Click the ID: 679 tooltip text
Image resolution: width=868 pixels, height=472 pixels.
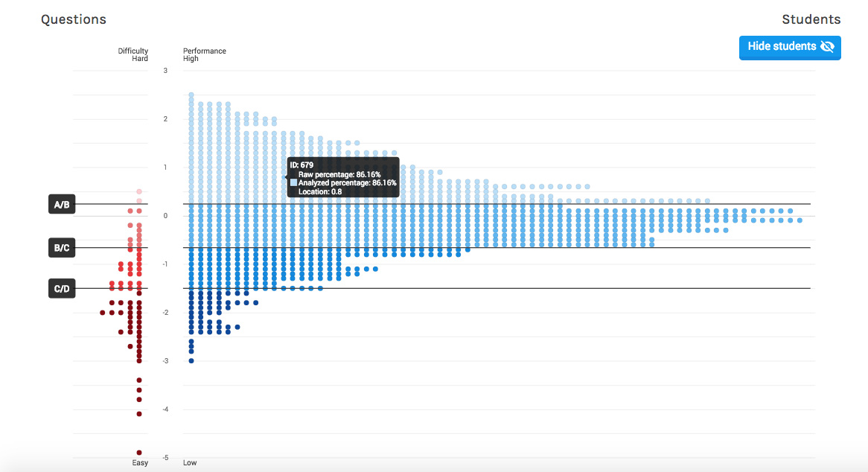(x=301, y=165)
